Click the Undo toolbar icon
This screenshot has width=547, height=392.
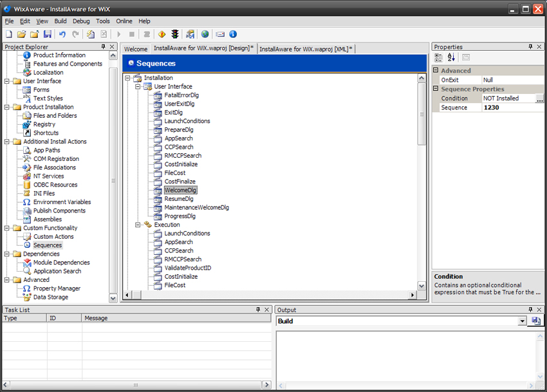click(62, 34)
